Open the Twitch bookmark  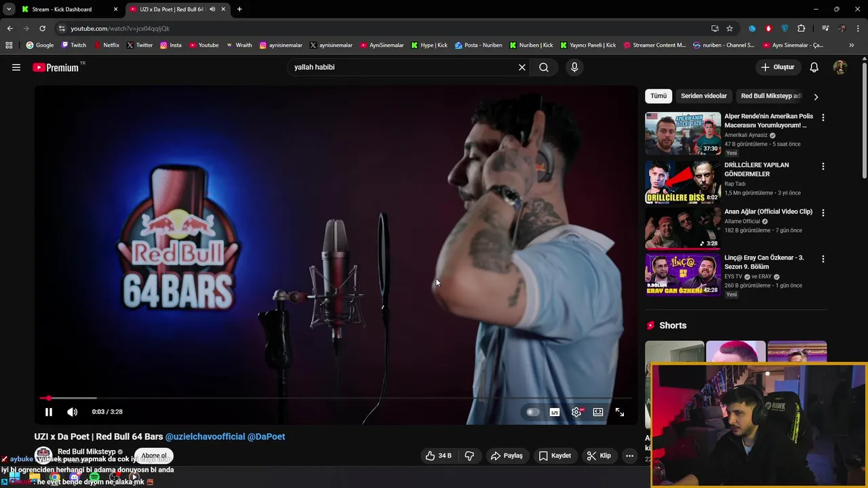[74, 45]
